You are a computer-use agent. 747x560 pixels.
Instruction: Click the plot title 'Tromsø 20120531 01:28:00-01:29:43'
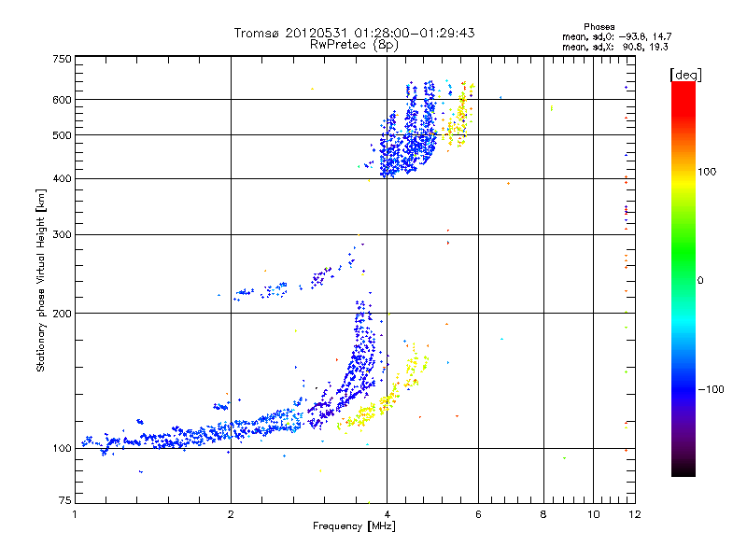coord(354,33)
